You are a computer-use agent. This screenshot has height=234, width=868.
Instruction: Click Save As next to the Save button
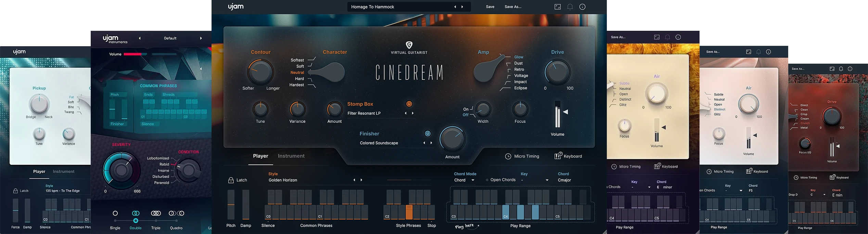(513, 7)
